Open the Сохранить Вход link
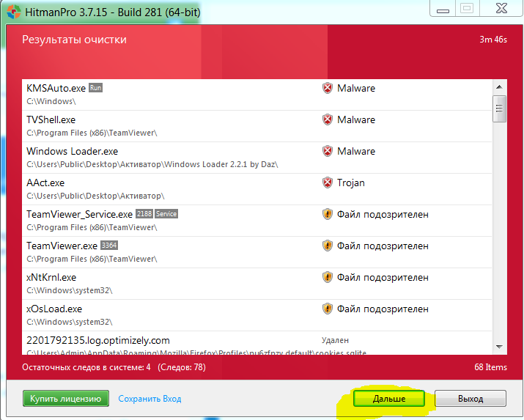524x420 pixels. tap(150, 399)
